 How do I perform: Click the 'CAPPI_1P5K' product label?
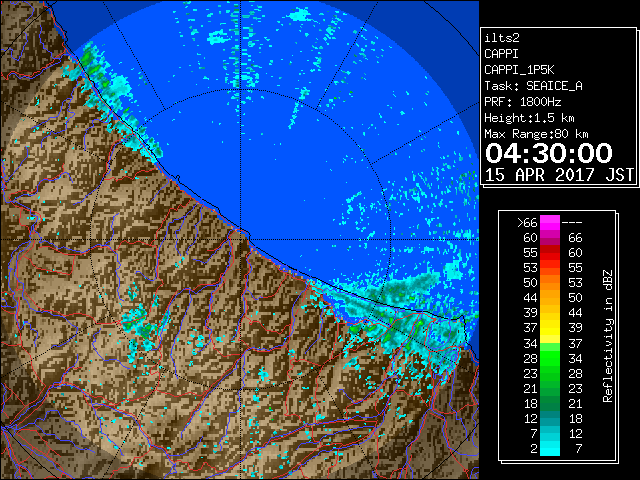click(519, 70)
